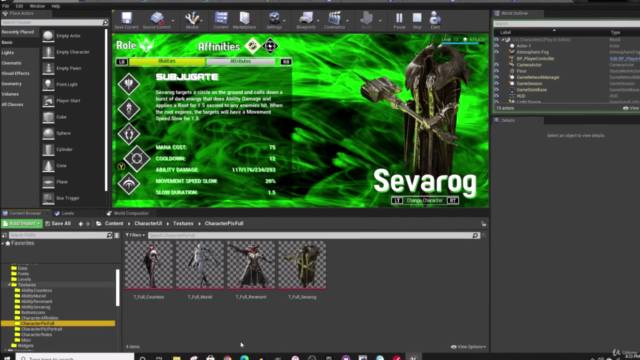Go to Textures in the breadcrumb path
640x360 pixels.
(183, 223)
